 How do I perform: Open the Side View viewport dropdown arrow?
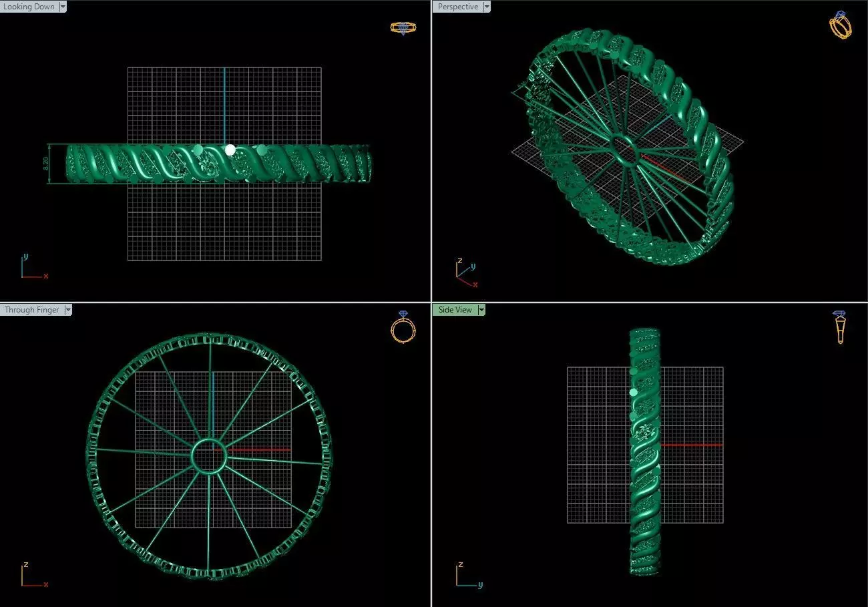point(481,310)
